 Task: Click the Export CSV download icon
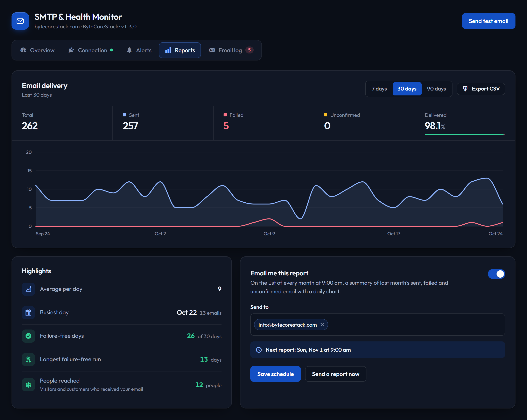465,89
